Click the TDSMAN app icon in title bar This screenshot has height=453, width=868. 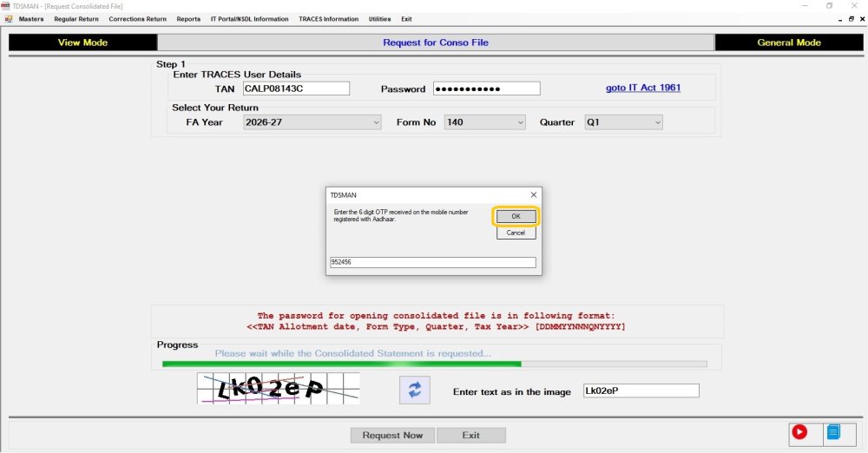click(5, 6)
